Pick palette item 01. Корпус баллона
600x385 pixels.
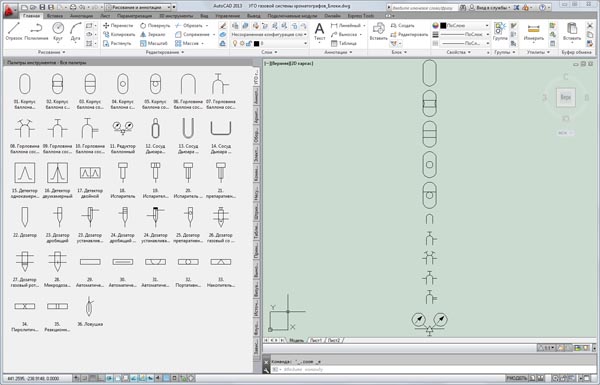click(x=25, y=91)
